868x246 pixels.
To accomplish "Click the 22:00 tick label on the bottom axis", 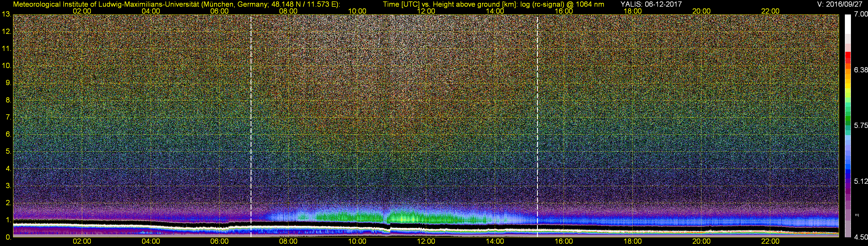I will 770,241.
